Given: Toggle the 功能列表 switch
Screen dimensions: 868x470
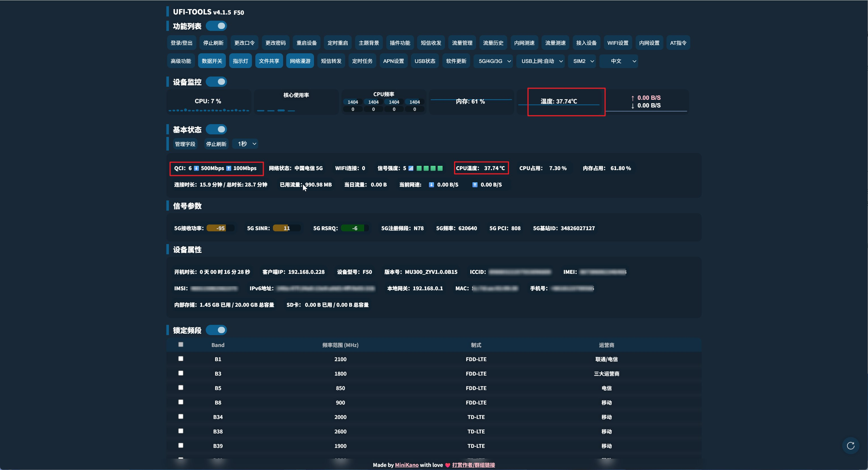Looking at the screenshot, I should pyautogui.click(x=216, y=26).
